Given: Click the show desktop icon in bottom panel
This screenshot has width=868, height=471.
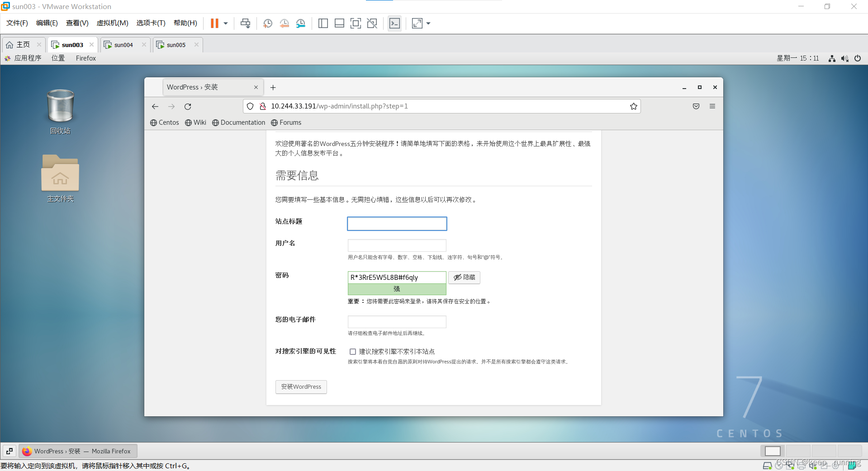Looking at the screenshot, I should [9, 451].
